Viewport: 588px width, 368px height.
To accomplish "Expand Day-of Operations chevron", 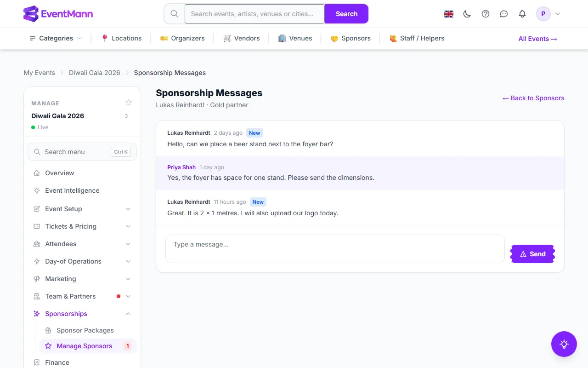I will point(128,261).
